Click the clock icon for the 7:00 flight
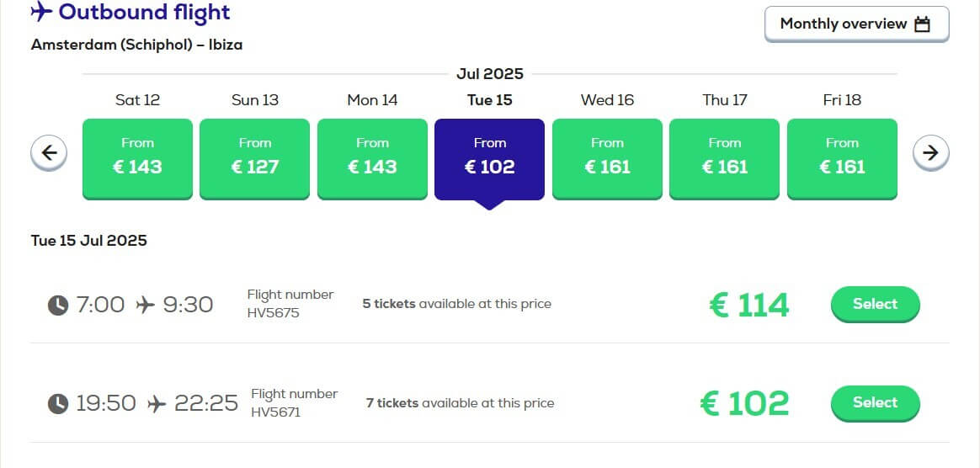980x468 pixels. (x=58, y=306)
